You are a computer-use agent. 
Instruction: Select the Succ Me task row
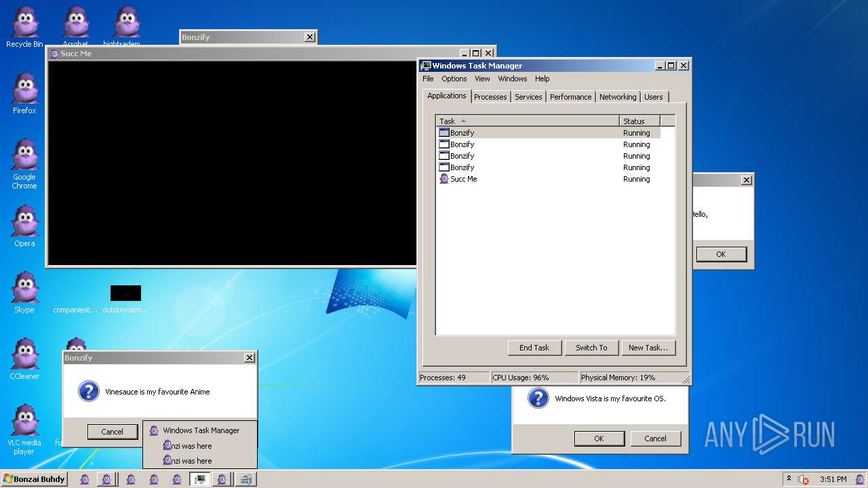point(548,179)
